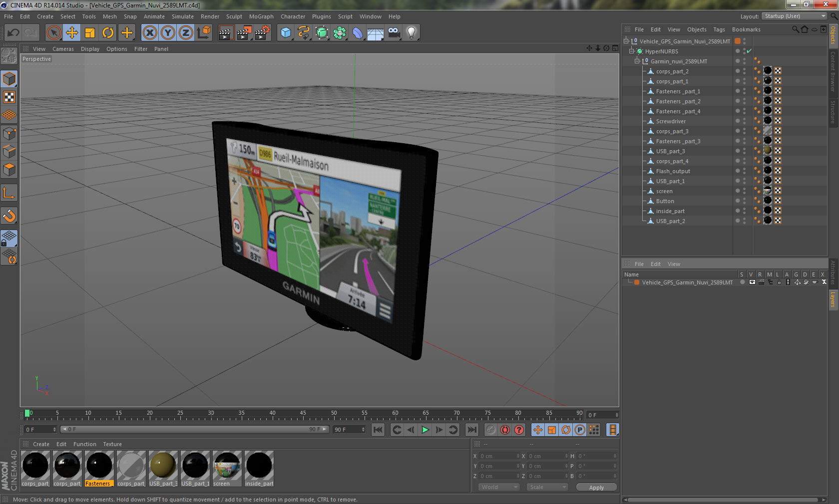Screen dimensions: 839x504
Task: Activate the Move tool in top toolbar
Action: (72, 33)
